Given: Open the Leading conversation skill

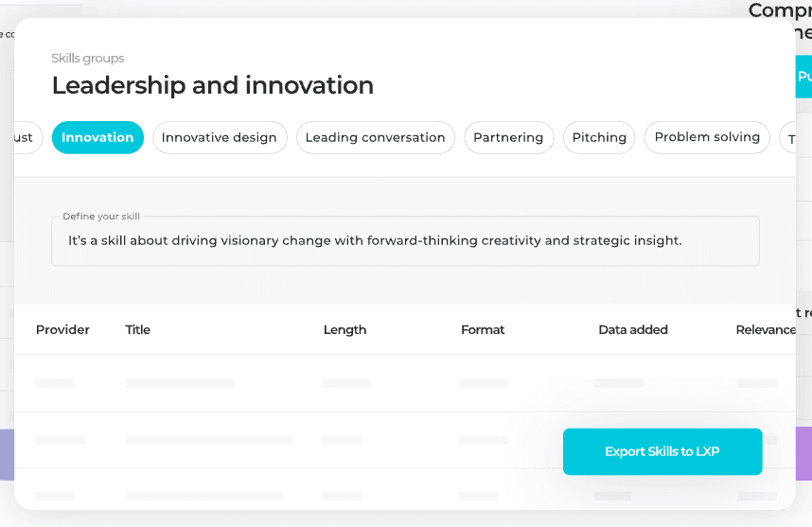Looking at the screenshot, I should point(376,137).
